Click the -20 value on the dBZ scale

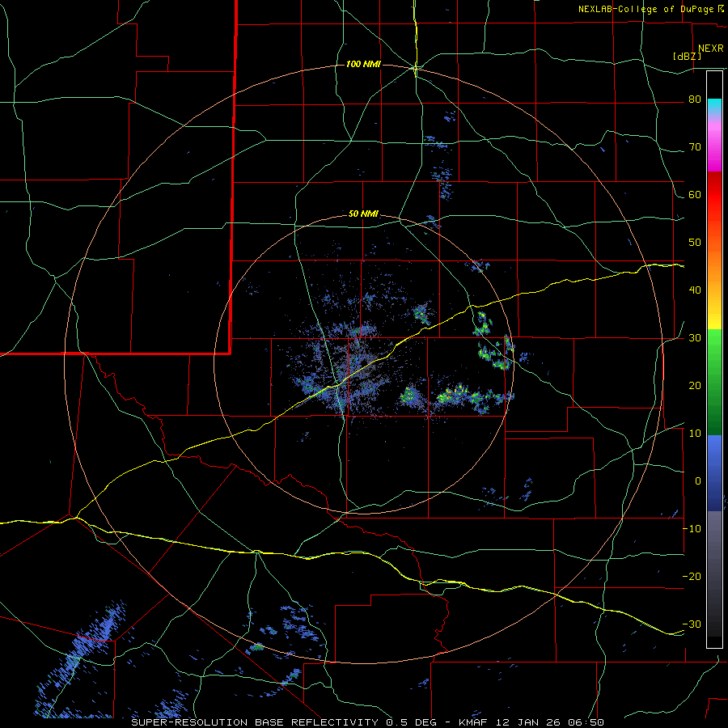click(692, 576)
